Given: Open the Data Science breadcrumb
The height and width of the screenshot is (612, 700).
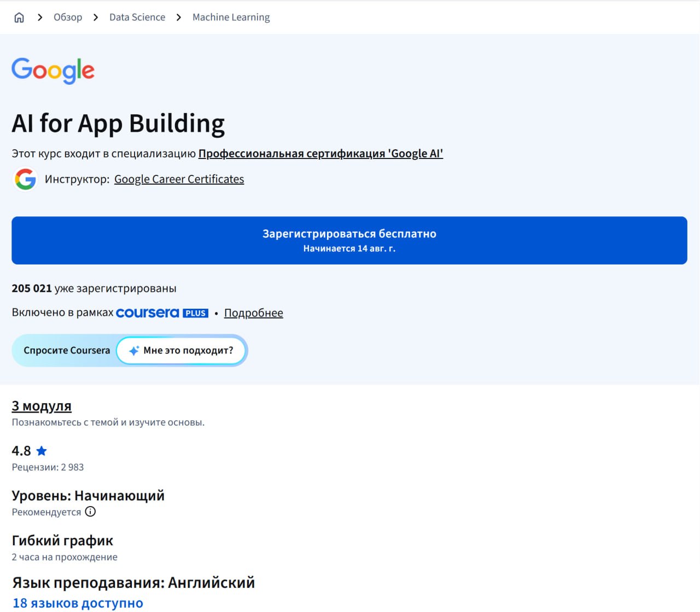Looking at the screenshot, I should [137, 17].
